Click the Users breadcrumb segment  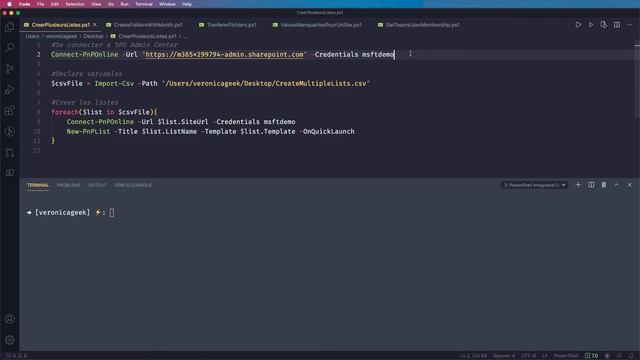[x=32, y=36]
